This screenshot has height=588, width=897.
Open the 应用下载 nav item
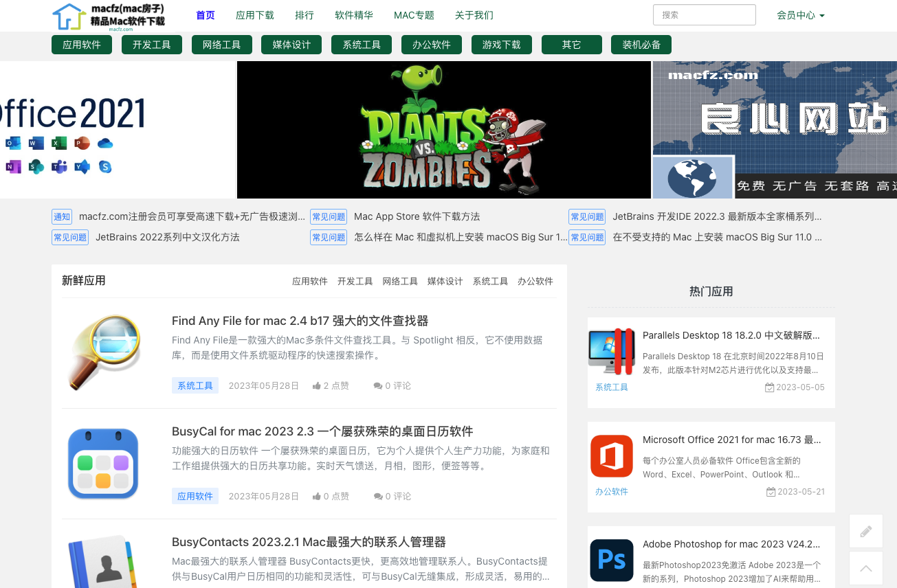pos(255,15)
